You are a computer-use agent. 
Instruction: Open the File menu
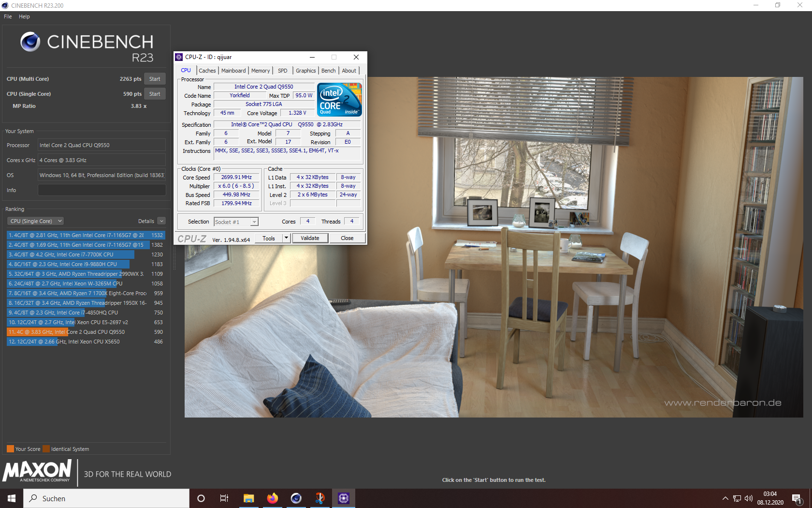point(8,16)
